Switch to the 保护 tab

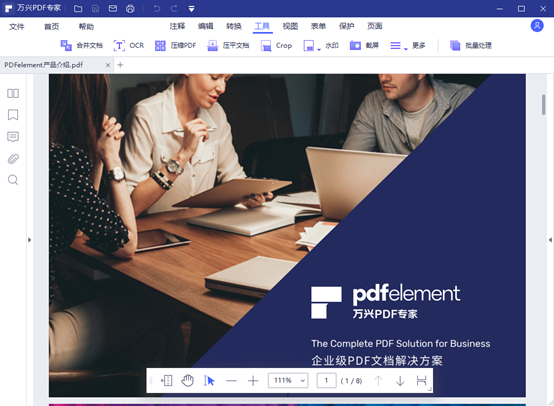click(347, 26)
